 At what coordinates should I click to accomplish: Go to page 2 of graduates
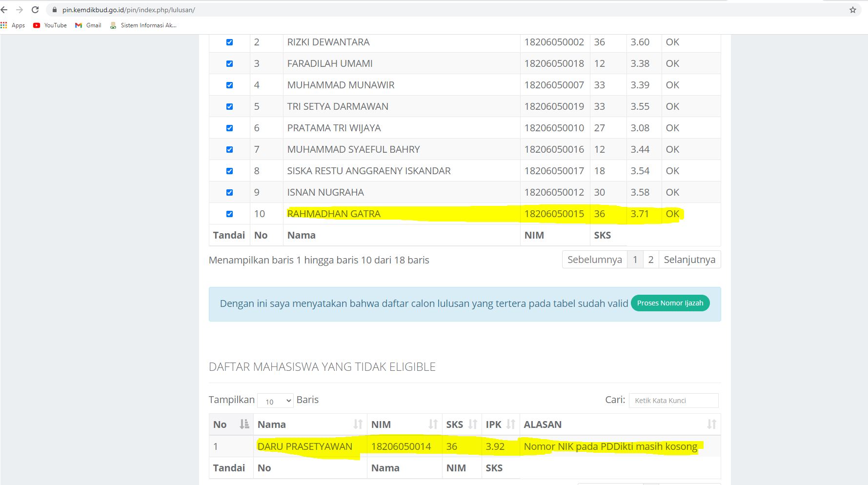click(650, 260)
